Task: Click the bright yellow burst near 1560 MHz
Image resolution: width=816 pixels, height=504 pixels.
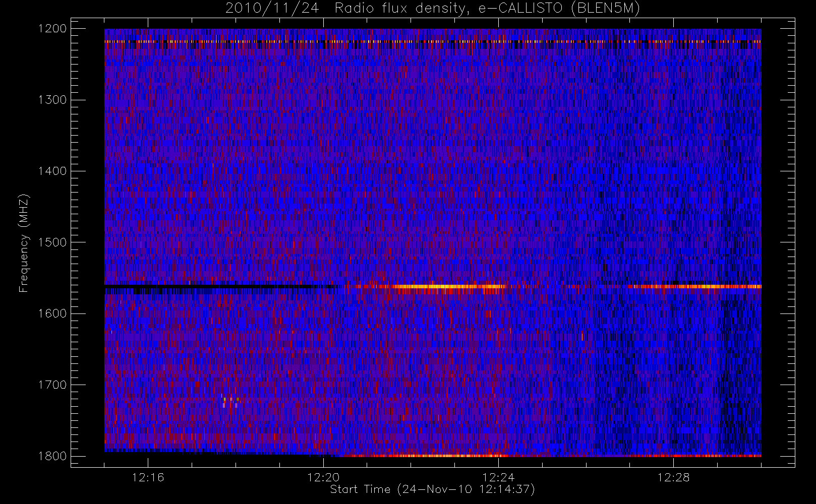Action: click(449, 287)
